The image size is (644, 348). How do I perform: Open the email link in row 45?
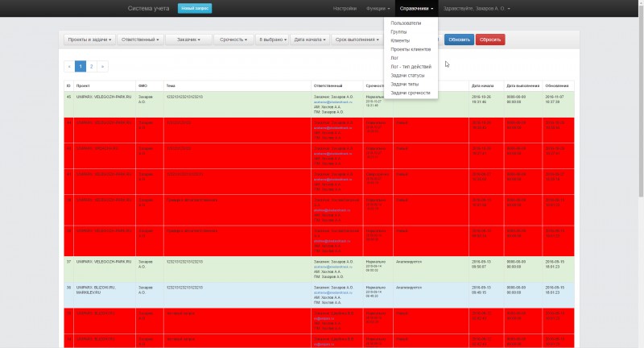[x=333, y=101]
